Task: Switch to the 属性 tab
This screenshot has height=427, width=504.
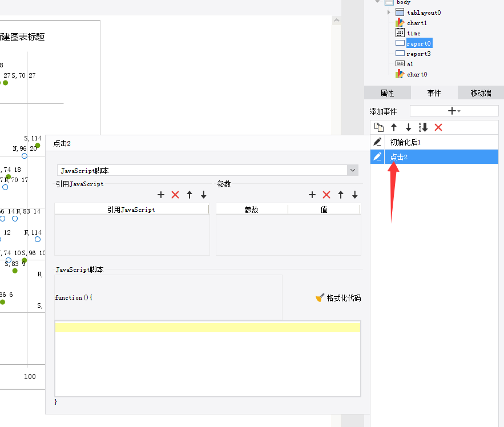Action: pos(388,93)
